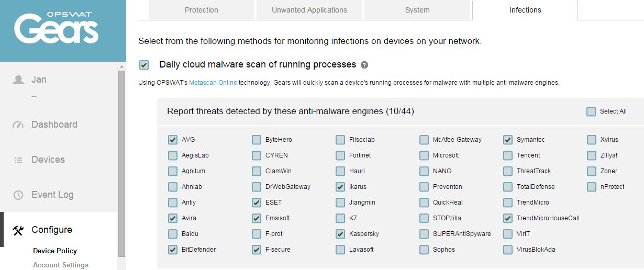Enable the McAfee-Gateway engine
The height and width of the screenshot is (270, 644).
pos(424,140)
